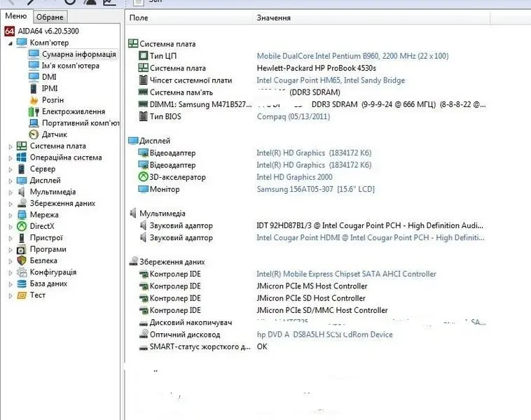Screen dimensions: 531x420
Task: Click the AIDA64 v6.20.5300 root icon
Action: pos(9,31)
